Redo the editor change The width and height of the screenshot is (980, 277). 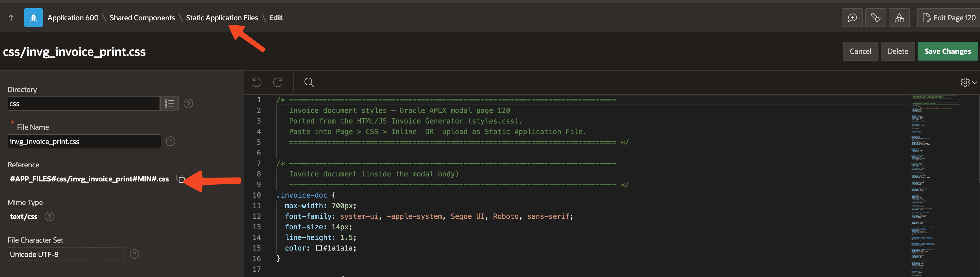point(278,82)
